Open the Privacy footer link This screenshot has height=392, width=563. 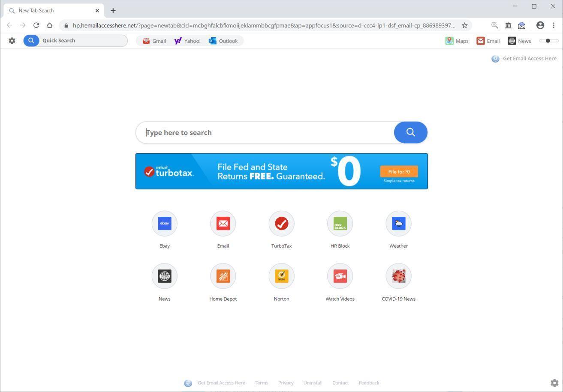286,383
